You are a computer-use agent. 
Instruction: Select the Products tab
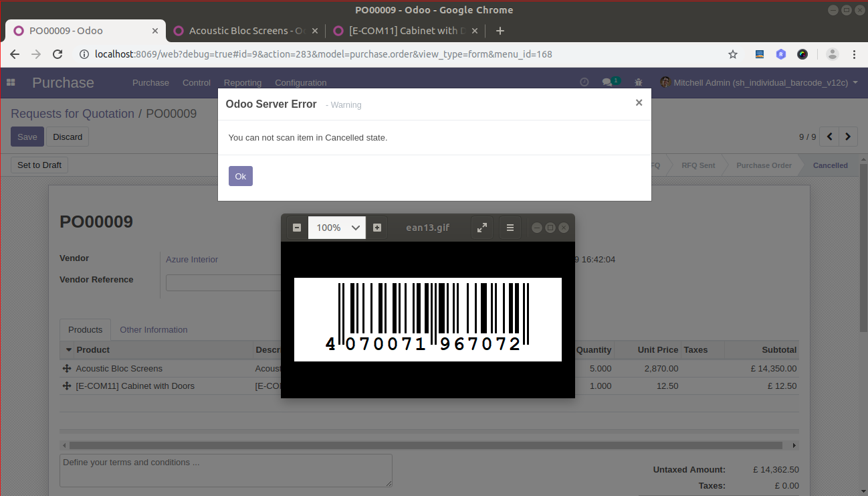coord(86,329)
